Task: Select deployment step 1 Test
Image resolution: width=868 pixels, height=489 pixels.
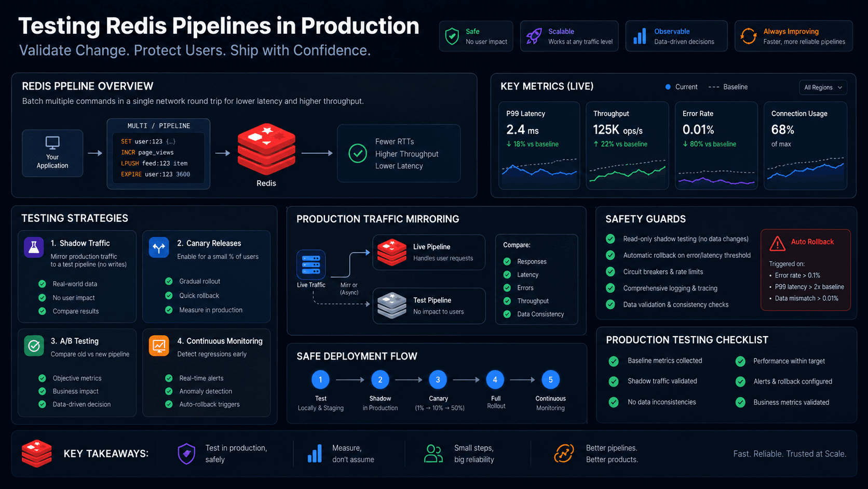Action: (x=320, y=380)
